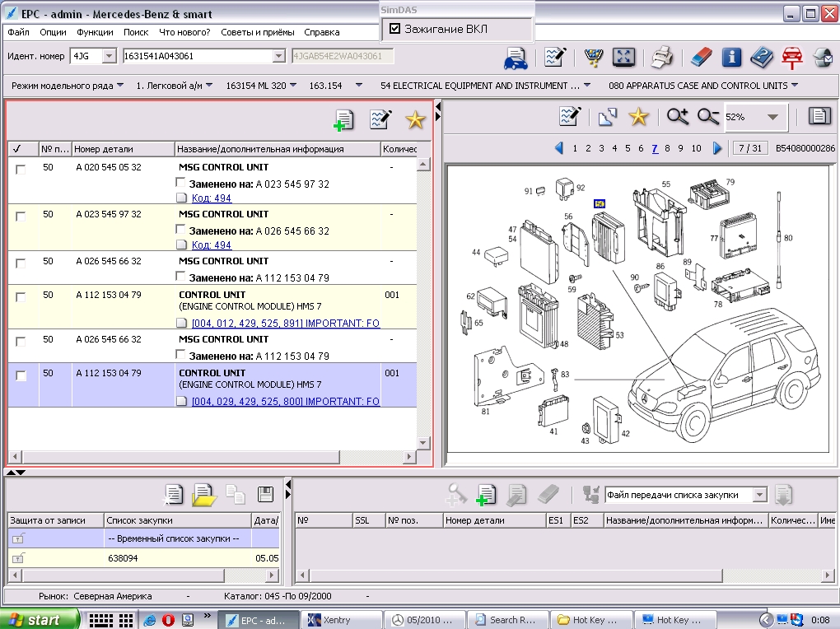840x629 pixels.
Task: Open the shopping cart icon
Action: tap(594, 57)
